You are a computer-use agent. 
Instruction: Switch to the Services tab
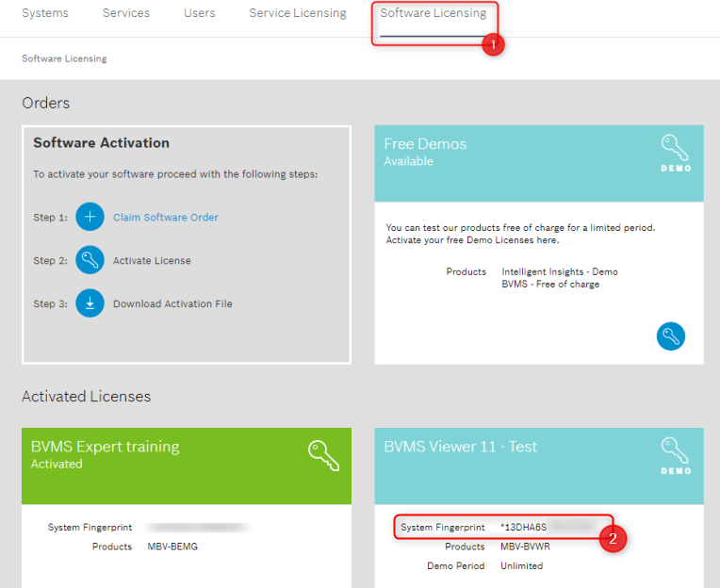click(125, 13)
